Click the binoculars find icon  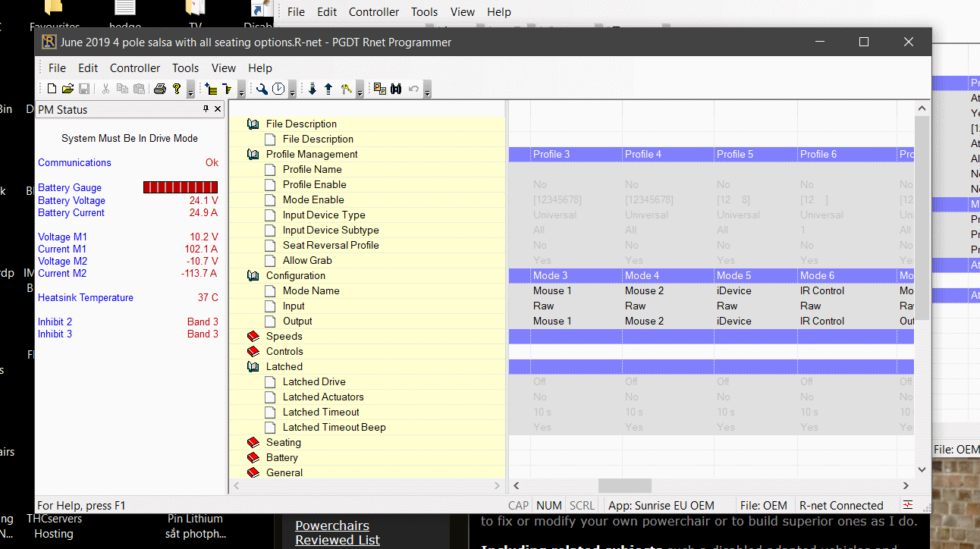tap(396, 89)
